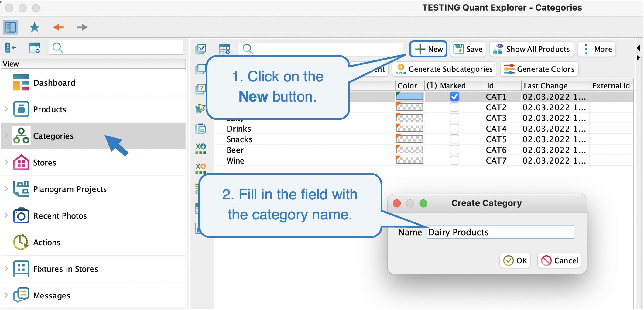Click the empty color swatch for Drinks
Image resolution: width=644 pixels, height=310 pixels.
409,128
